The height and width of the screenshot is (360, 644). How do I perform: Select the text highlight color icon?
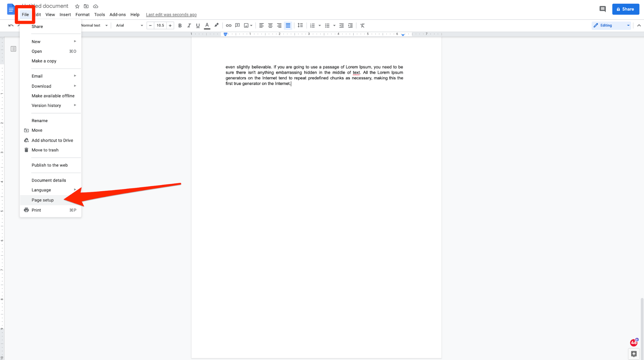point(216,25)
